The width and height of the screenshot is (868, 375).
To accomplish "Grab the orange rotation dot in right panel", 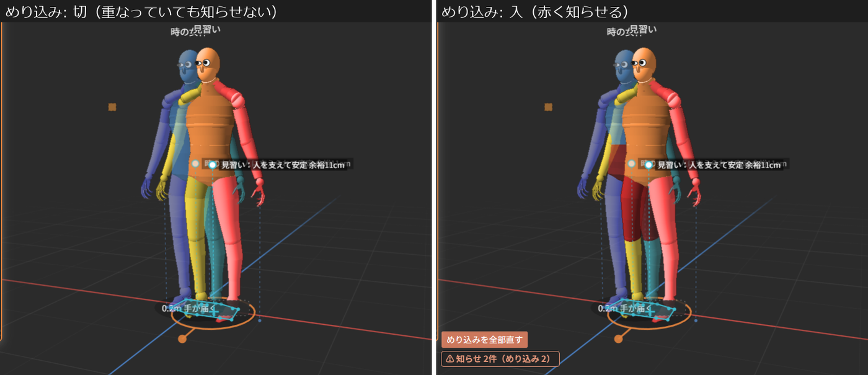I will [x=618, y=338].
